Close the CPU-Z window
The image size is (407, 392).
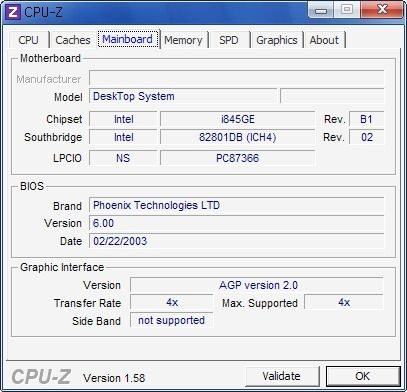click(382, 10)
